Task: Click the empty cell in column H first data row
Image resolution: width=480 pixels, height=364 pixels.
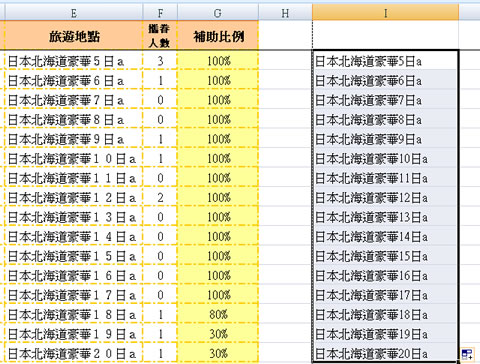Action: (x=285, y=61)
